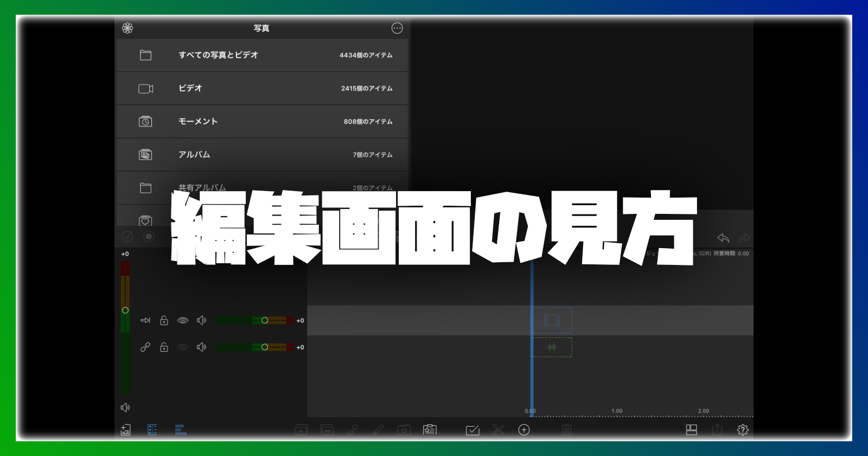Screen dimensions: 868x456
Task: Mute the audio track speaker
Action: click(x=201, y=347)
